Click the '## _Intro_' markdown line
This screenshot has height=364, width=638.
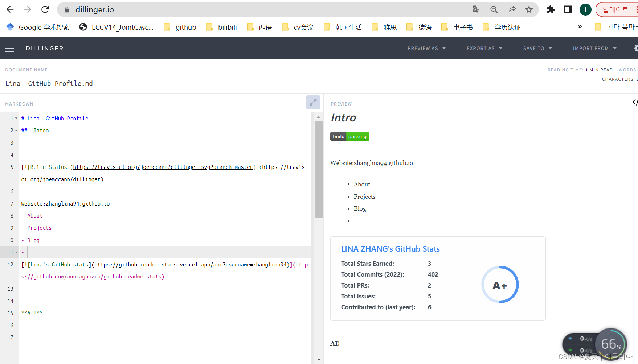pos(36,131)
